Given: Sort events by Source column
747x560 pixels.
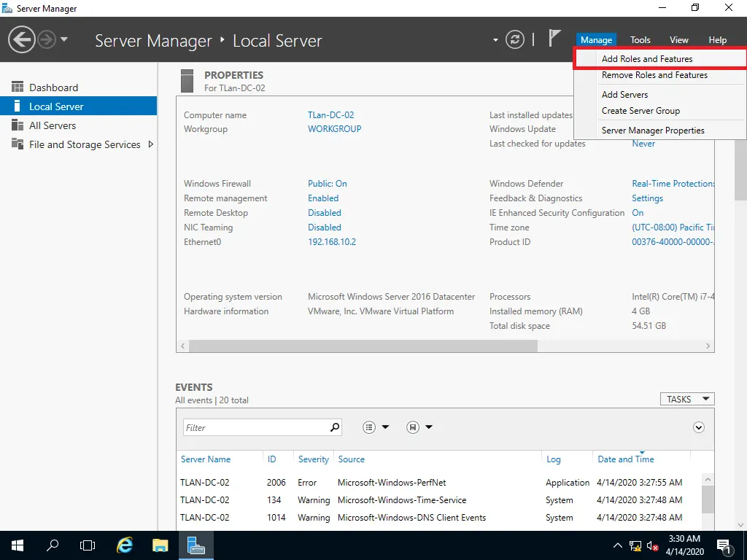Looking at the screenshot, I should (x=351, y=459).
